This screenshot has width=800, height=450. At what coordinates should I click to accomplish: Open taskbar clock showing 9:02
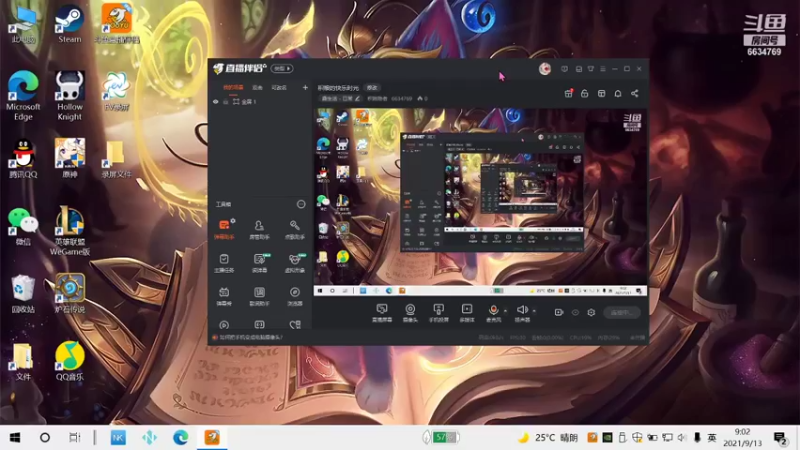pos(742,437)
